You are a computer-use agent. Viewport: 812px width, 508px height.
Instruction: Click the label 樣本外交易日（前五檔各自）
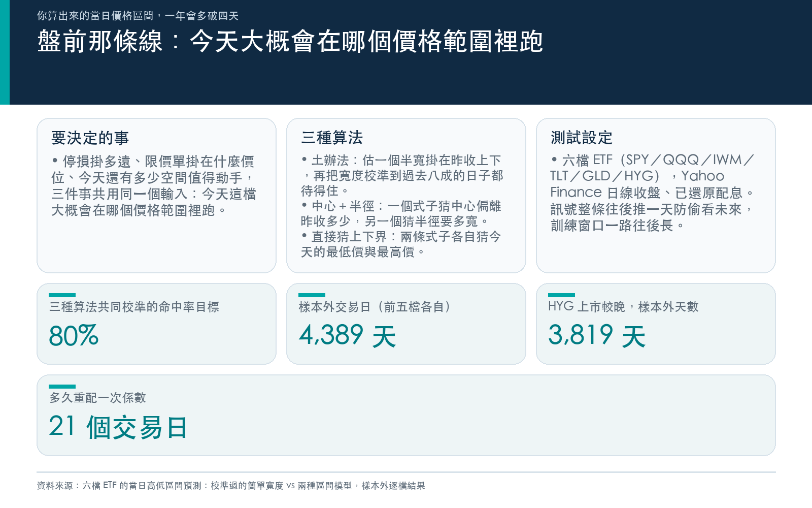tap(375, 307)
